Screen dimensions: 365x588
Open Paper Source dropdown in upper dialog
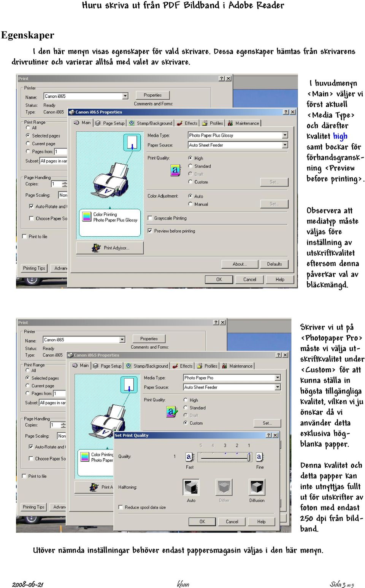tap(285, 145)
